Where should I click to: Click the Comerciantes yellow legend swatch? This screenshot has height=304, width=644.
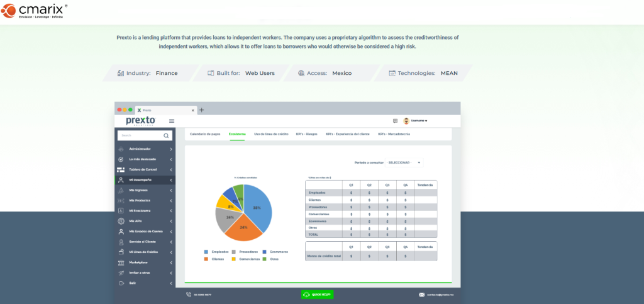pyautogui.click(x=234, y=259)
